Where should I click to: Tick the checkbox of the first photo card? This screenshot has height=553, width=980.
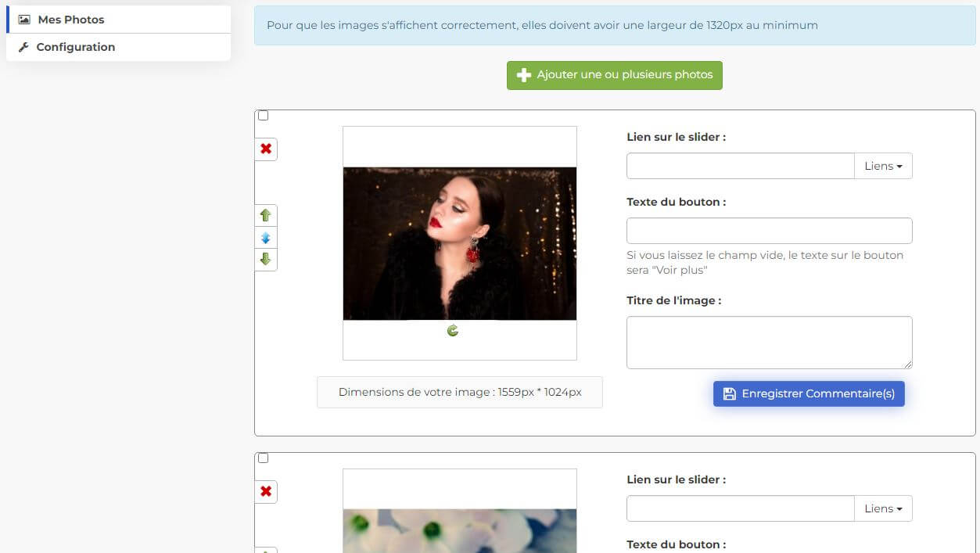(263, 116)
